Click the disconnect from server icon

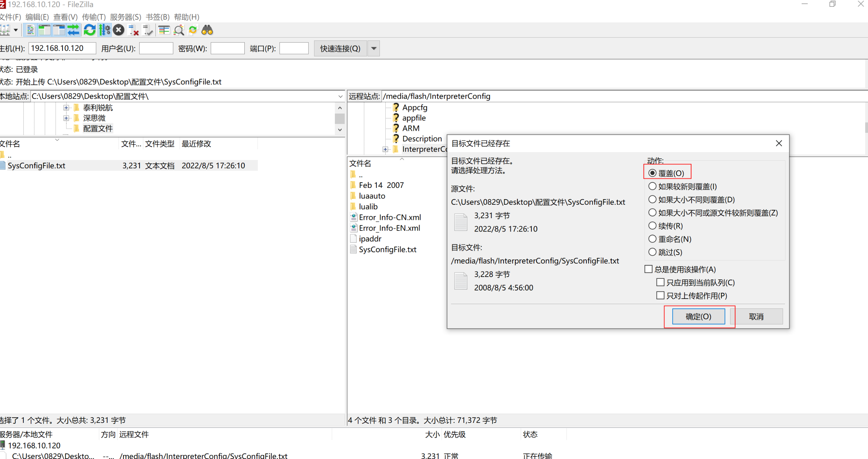pos(133,30)
